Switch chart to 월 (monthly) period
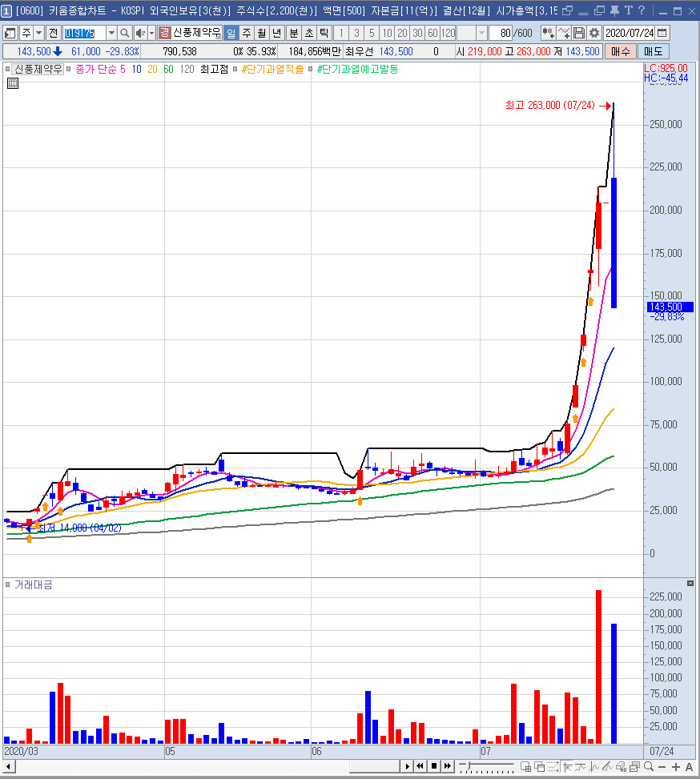700x779 pixels. point(261,33)
